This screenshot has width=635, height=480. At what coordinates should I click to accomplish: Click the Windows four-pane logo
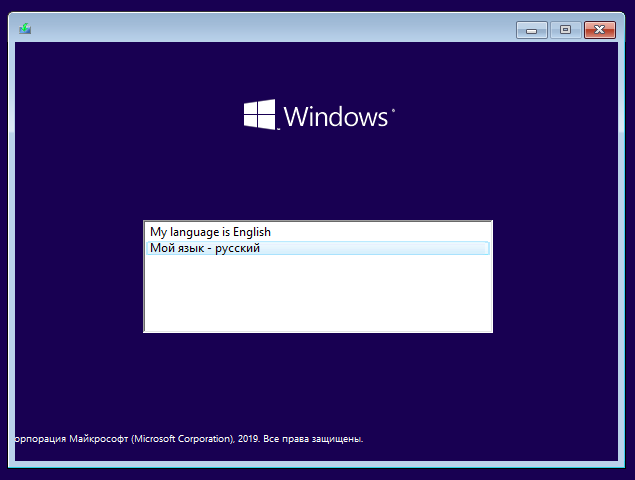260,115
